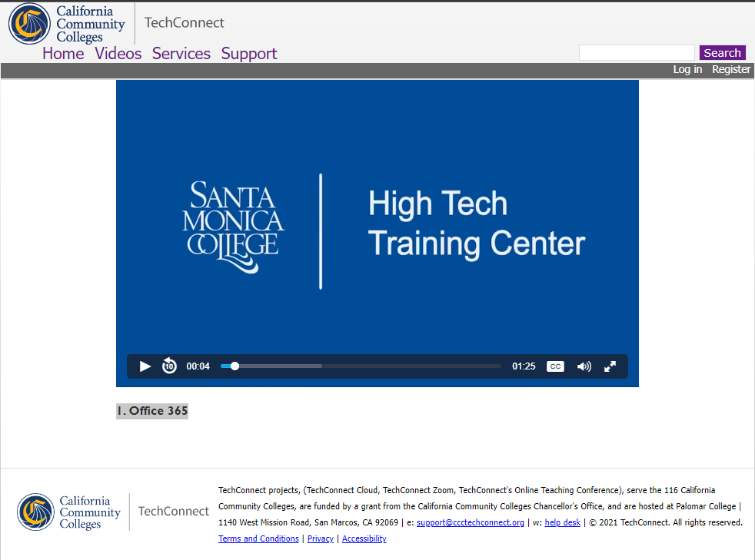Play the video

point(145,366)
